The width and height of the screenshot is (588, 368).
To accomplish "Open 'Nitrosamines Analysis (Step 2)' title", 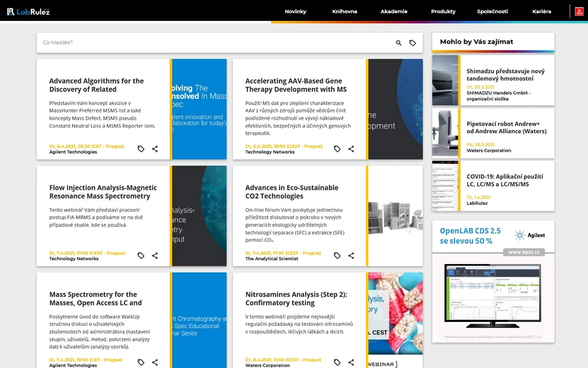I will tap(296, 299).
